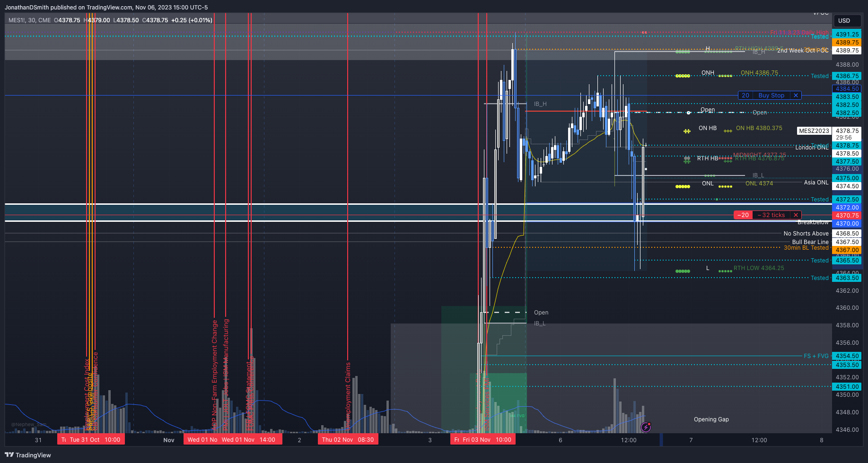Click the 30min BL Tested label
Image resolution: width=868 pixels, height=463 pixels.
(806, 248)
